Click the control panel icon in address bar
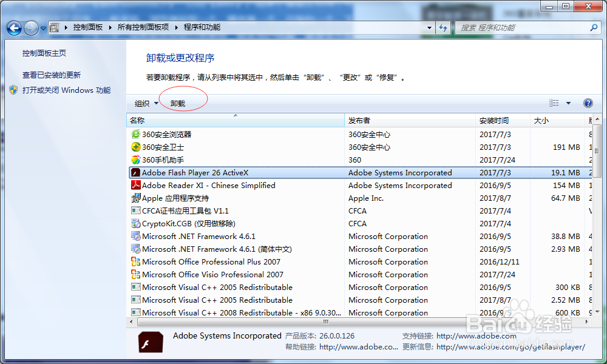 55,27
